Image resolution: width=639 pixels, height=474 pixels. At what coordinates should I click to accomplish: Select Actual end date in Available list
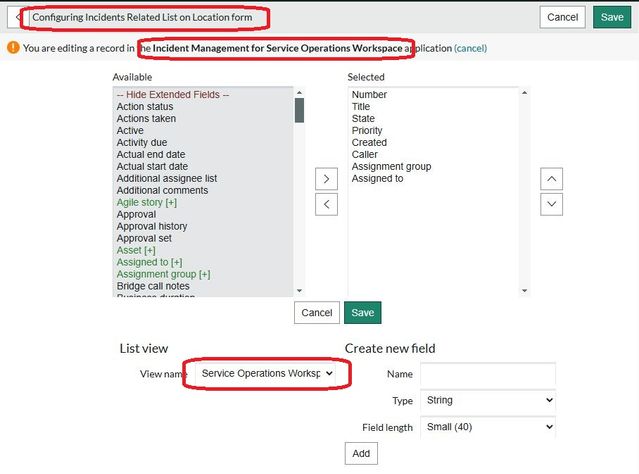[151, 154]
